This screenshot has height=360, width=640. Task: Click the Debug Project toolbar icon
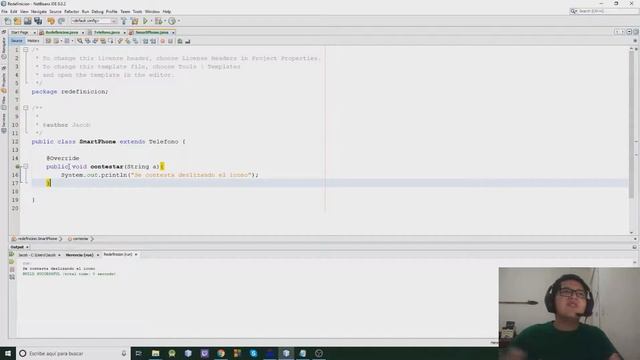pos(158,21)
